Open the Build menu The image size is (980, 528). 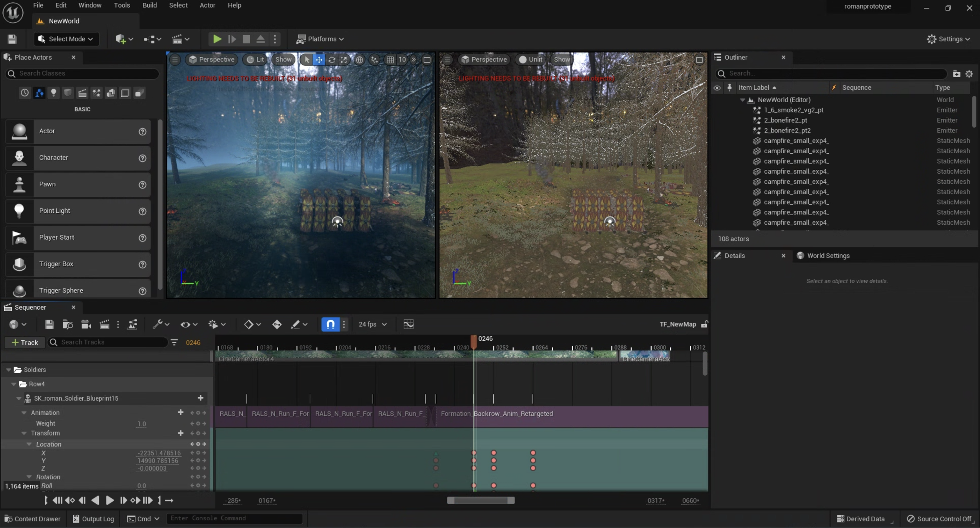149,5
